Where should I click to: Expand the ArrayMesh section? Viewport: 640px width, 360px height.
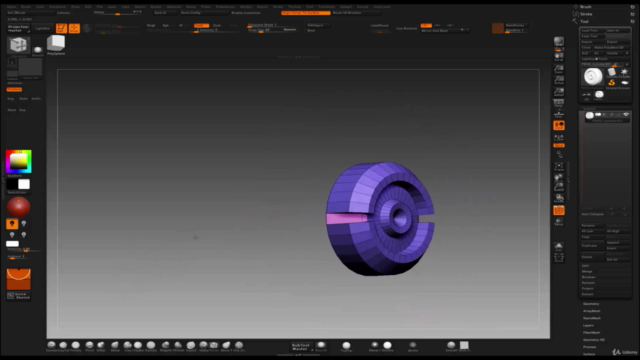click(592, 311)
